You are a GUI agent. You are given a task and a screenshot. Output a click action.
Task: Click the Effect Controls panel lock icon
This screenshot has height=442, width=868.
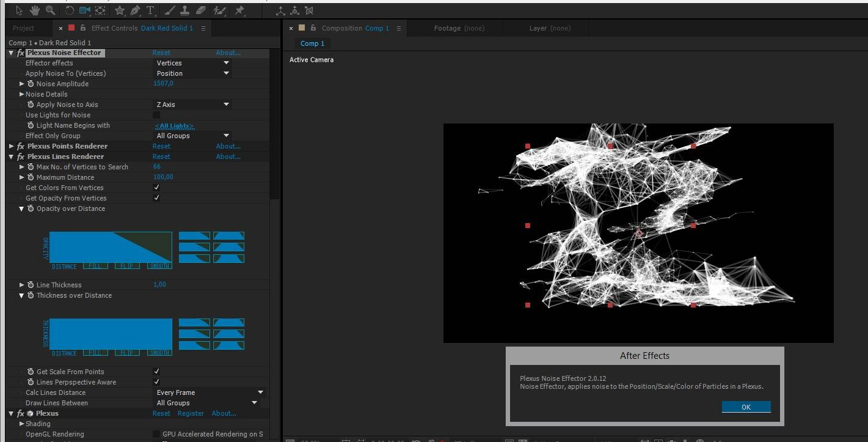point(82,28)
